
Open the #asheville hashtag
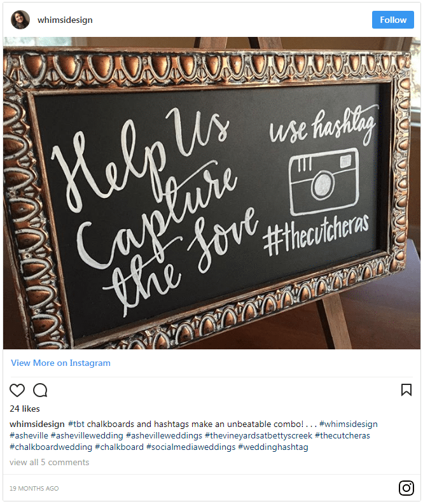[29, 435]
